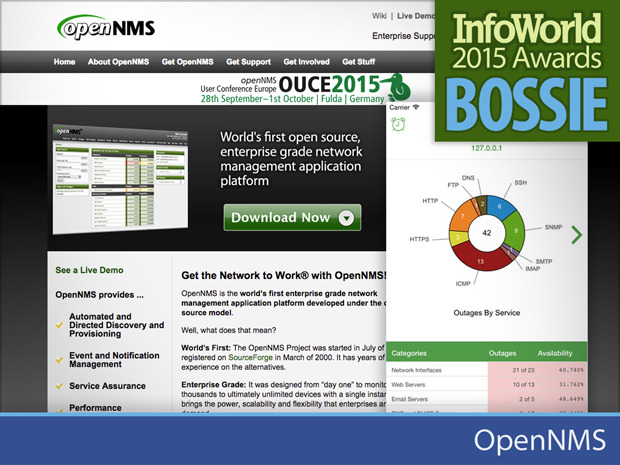Click checkmark beside Service Assurance
Screen dimensions: 620x465
[59, 386]
